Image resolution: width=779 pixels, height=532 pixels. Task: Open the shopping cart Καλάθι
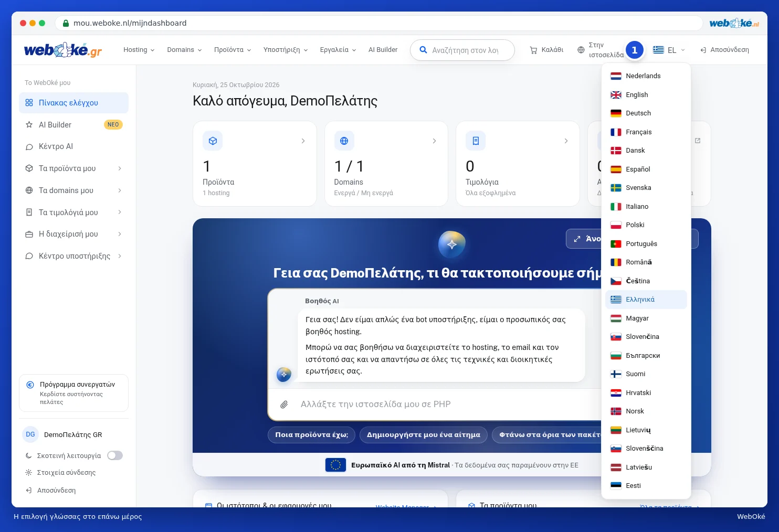coord(546,50)
